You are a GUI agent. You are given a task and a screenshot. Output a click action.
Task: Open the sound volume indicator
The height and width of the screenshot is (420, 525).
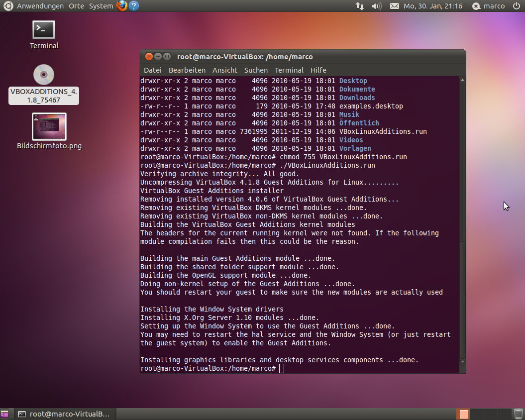pyautogui.click(x=377, y=6)
